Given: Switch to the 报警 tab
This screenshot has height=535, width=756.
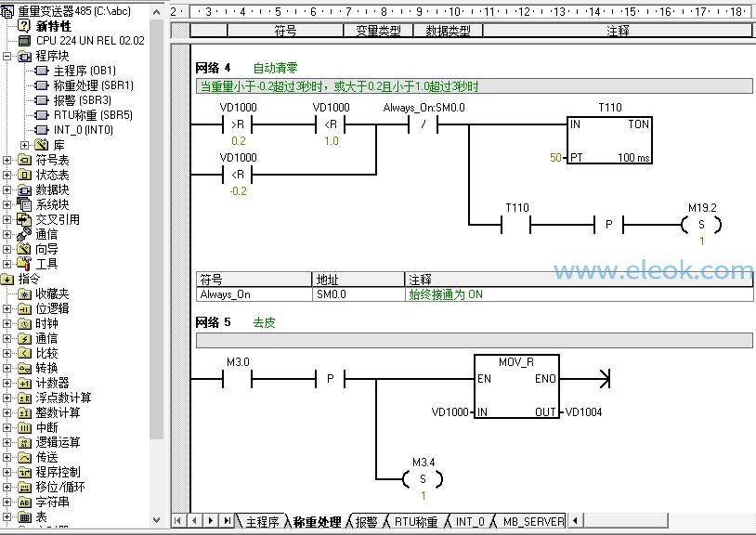Looking at the screenshot, I should coord(366,521).
